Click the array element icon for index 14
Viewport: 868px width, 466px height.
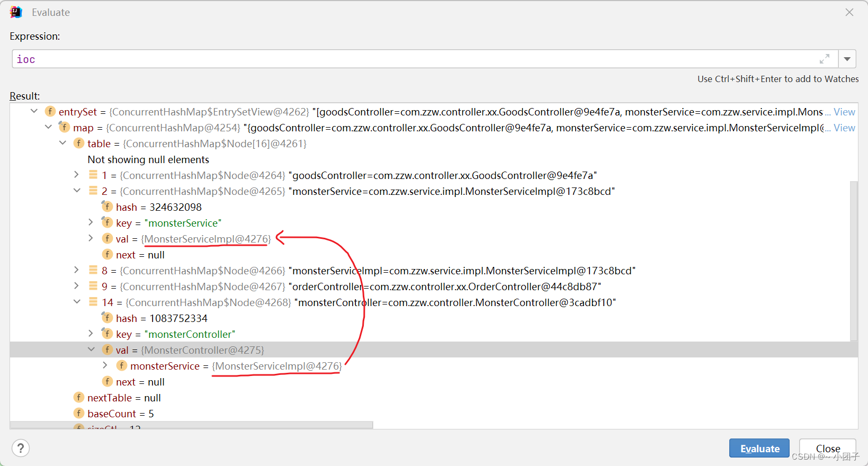[93, 301]
